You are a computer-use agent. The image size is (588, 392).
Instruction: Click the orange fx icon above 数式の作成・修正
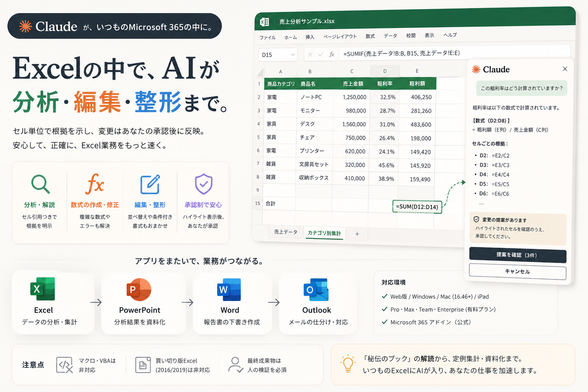pos(95,184)
